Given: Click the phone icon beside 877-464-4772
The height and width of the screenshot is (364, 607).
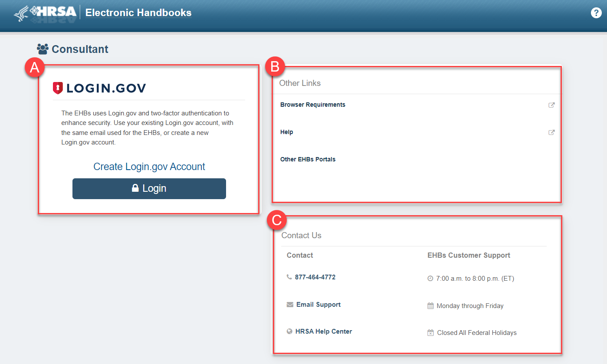Looking at the screenshot, I should 289,277.
